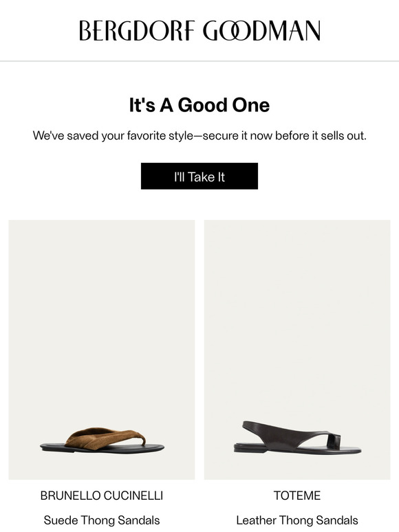
Task: Click the BRUNELLO CUCINELLI brand name
Action: coord(102,496)
